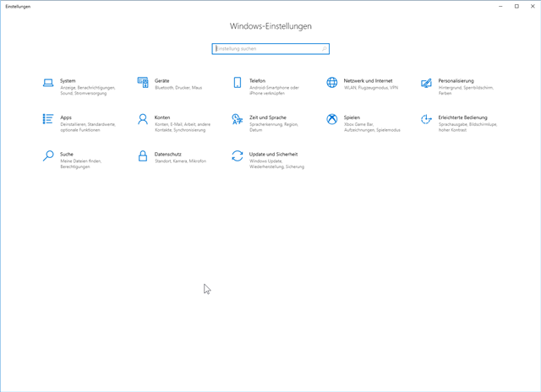This screenshot has width=541, height=392.
Task: Click 'Hintergrund, Sperrbildschirm' description text
Action: (466, 88)
